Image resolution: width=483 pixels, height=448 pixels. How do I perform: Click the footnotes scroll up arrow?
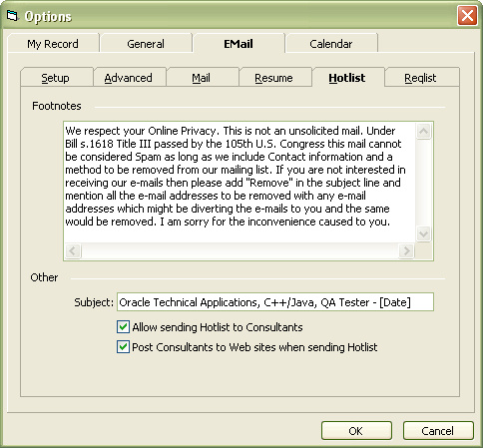click(x=423, y=132)
